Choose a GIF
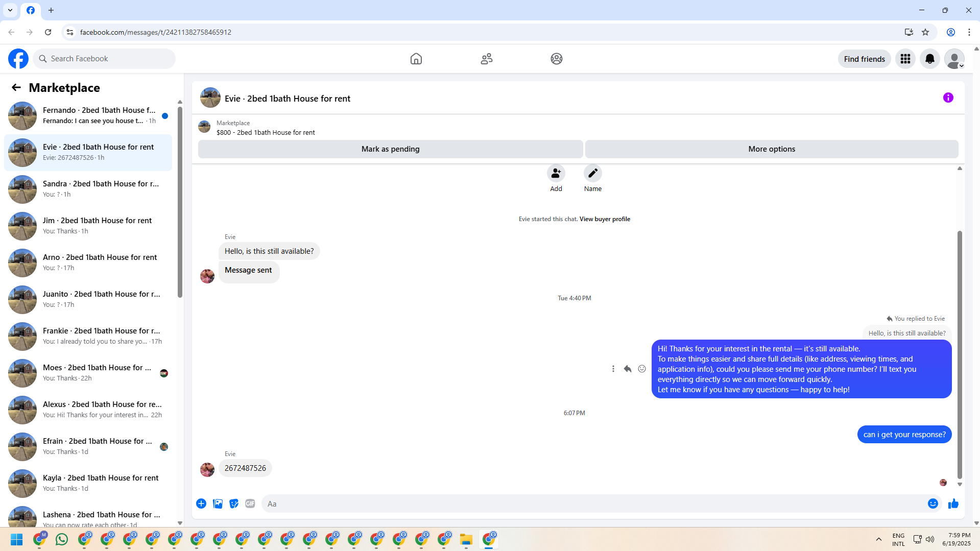The height and width of the screenshot is (551, 980). click(x=250, y=504)
